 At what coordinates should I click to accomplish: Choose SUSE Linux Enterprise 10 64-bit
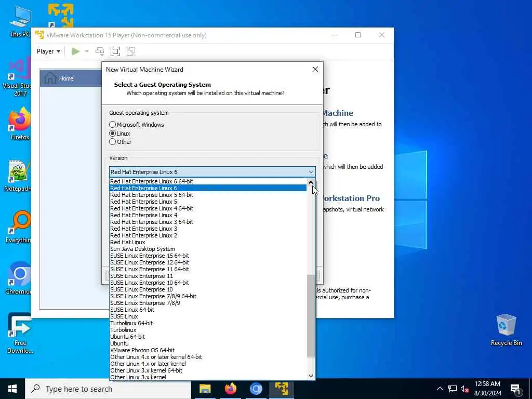pyautogui.click(x=208, y=283)
